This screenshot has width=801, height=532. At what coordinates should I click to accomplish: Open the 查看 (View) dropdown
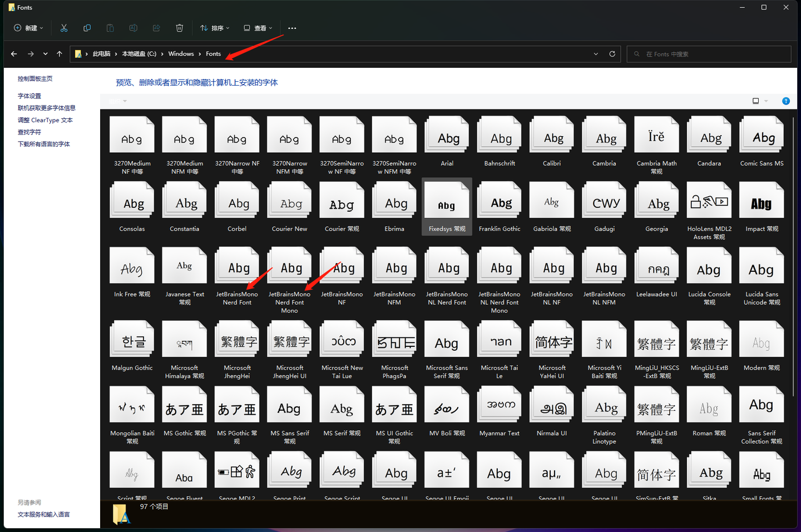(x=258, y=28)
